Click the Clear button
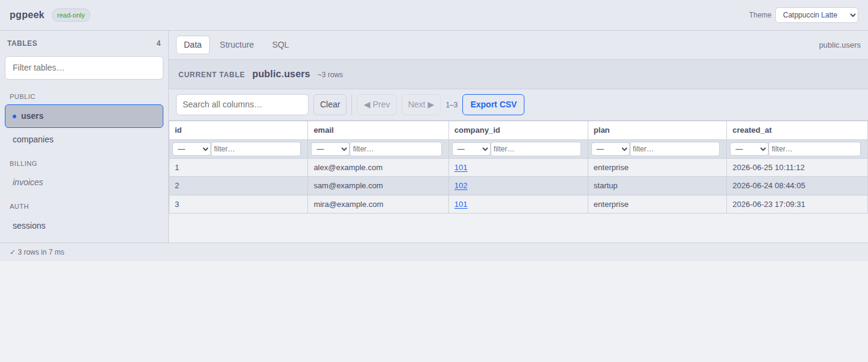 click(x=330, y=104)
